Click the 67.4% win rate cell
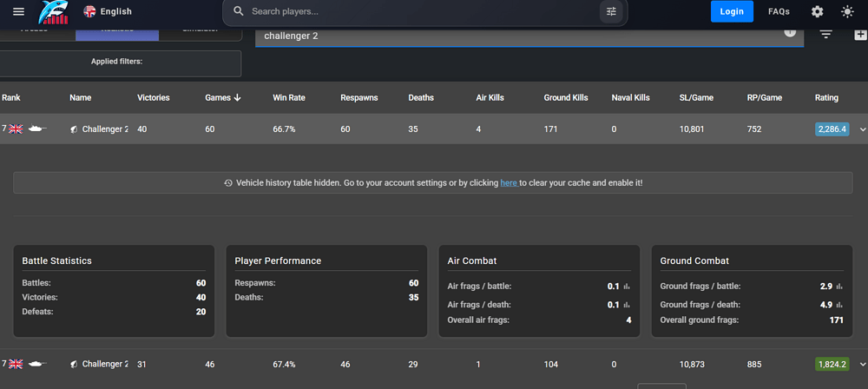868x389 pixels. [x=284, y=364]
